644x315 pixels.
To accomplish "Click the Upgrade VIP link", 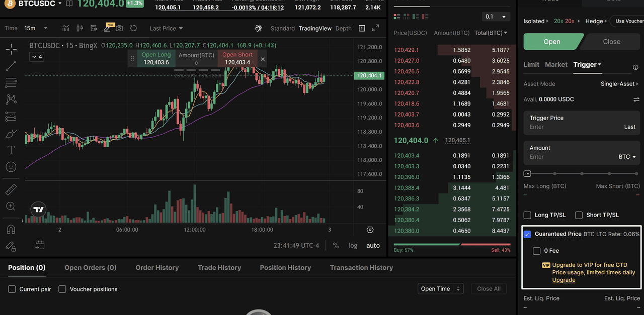I will [x=563, y=280].
